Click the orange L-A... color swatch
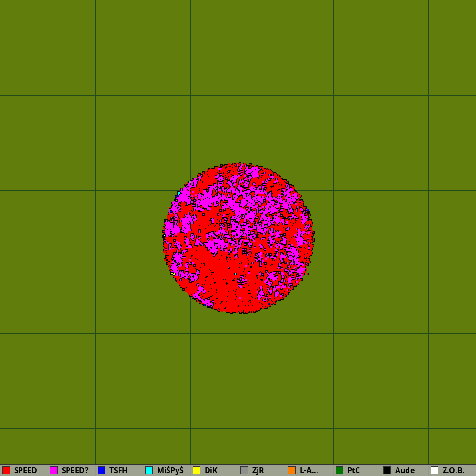Viewport: 476px width, 476px height. pyautogui.click(x=292, y=470)
